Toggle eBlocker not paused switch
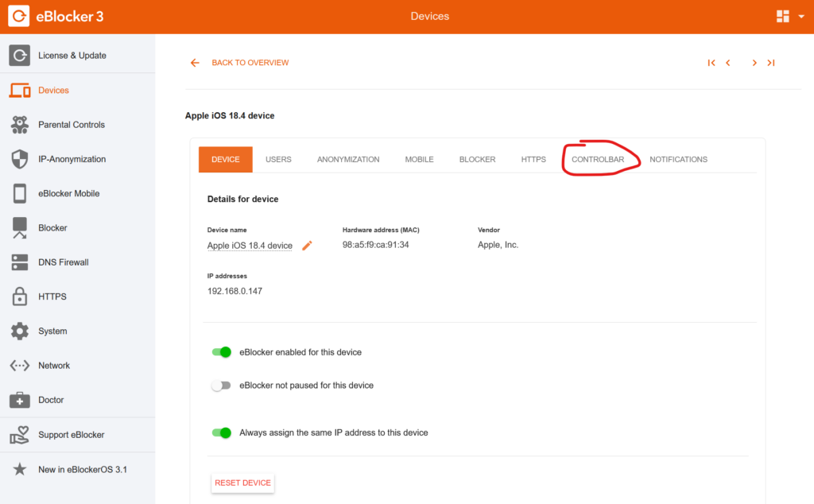 (221, 386)
